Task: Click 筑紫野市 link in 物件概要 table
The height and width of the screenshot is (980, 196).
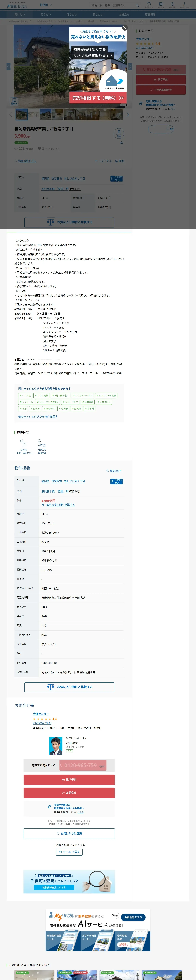Action: [x=57, y=481]
